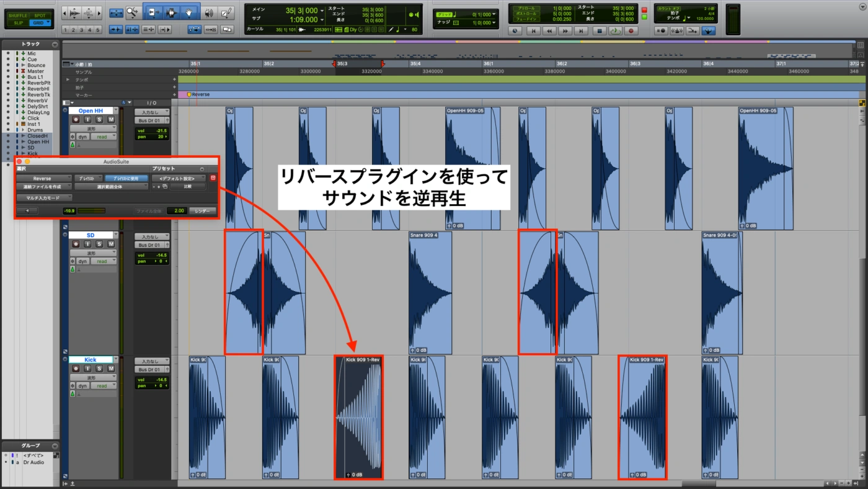The width and height of the screenshot is (868, 489).
Task: Mute the Open HH track
Action: coord(111,120)
